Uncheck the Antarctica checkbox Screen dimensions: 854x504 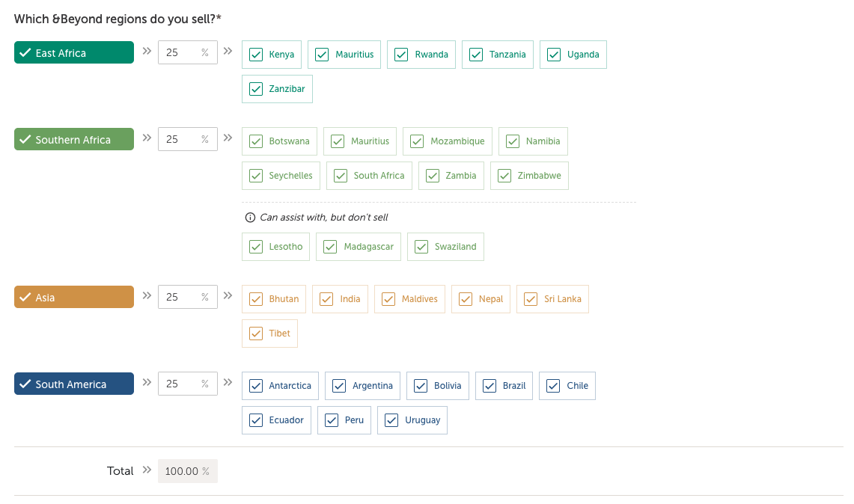256,386
